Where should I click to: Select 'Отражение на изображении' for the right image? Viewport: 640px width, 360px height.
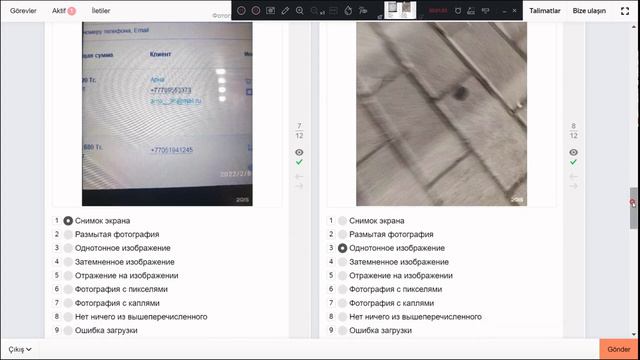342,276
